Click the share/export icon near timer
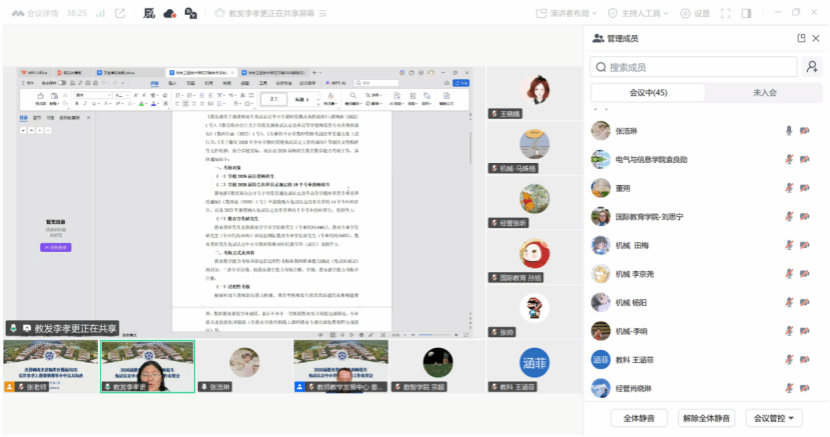 (x=121, y=13)
